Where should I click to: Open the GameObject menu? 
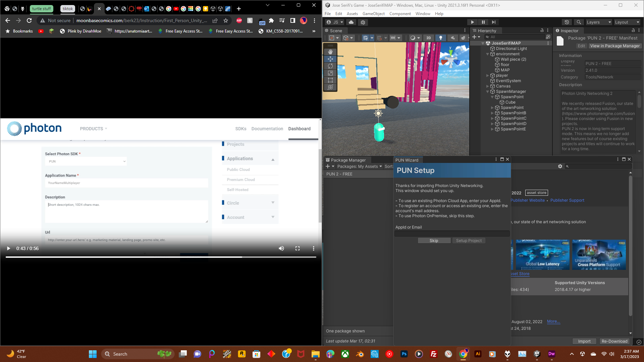[x=373, y=14]
